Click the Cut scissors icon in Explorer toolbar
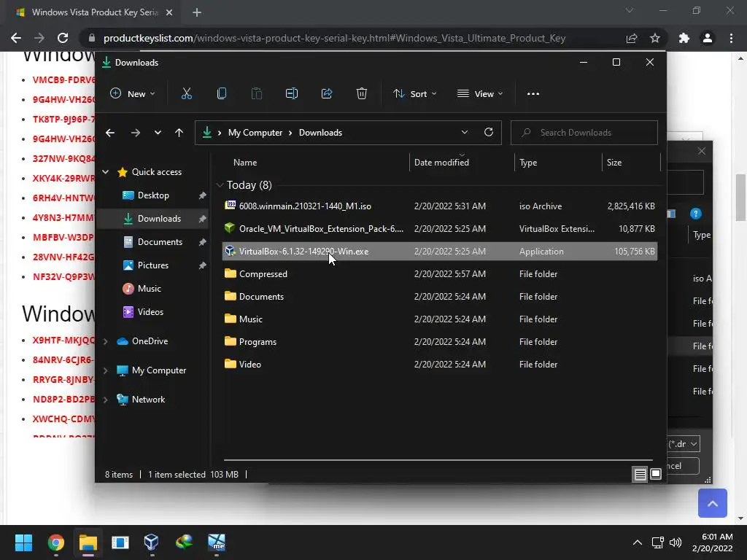Image resolution: width=747 pixels, height=560 pixels. point(186,94)
